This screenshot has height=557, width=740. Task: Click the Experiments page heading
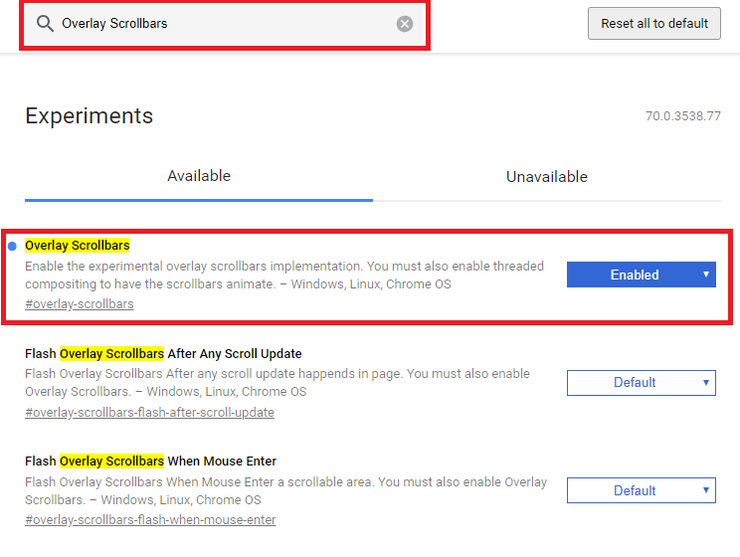click(89, 116)
